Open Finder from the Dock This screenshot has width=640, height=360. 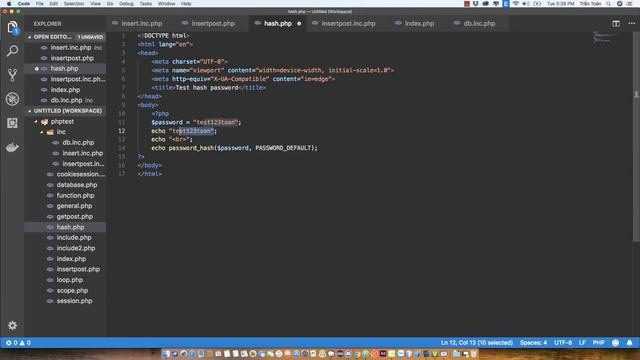click(166, 354)
